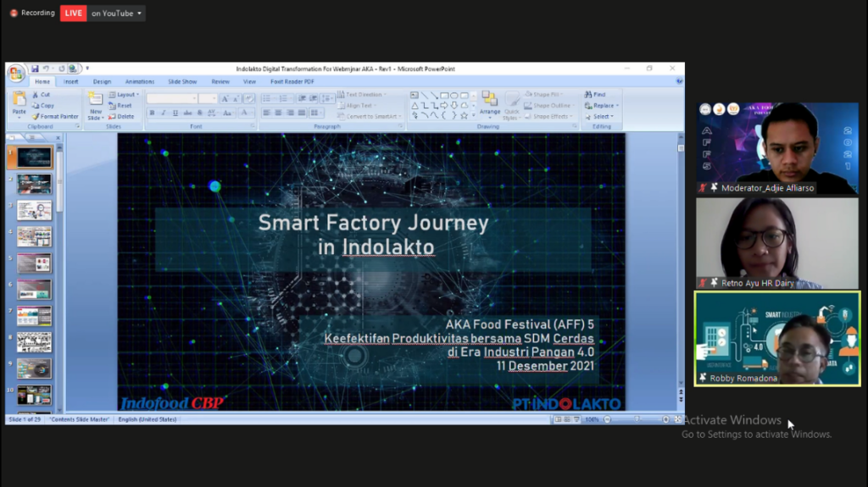Screen dimensions: 868x487
Task: Expand the Layout dropdown in Slides group
Action: (x=124, y=95)
